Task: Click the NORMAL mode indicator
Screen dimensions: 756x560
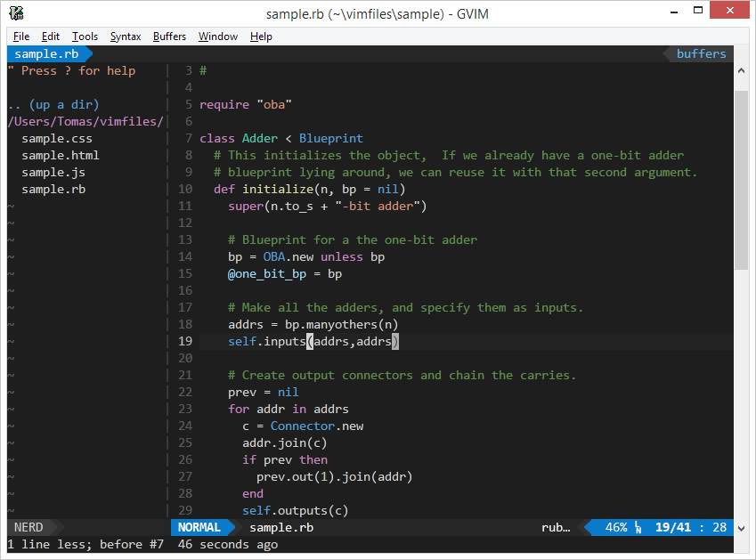Action: coord(199,528)
